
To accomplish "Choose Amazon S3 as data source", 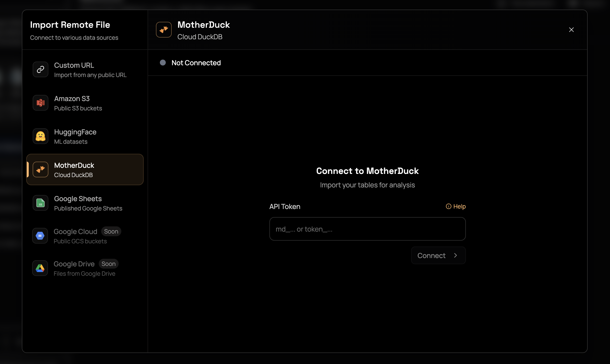I will pos(85,103).
